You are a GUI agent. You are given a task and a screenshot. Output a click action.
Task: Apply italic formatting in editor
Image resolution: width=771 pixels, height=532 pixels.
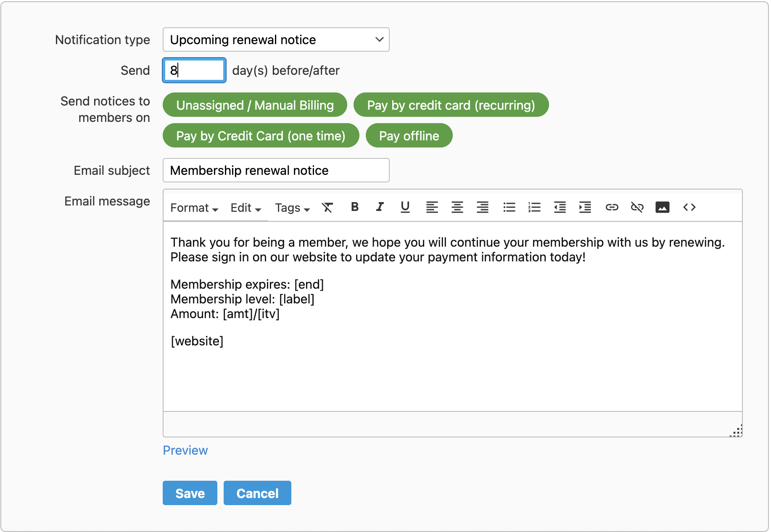pyautogui.click(x=380, y=207)
